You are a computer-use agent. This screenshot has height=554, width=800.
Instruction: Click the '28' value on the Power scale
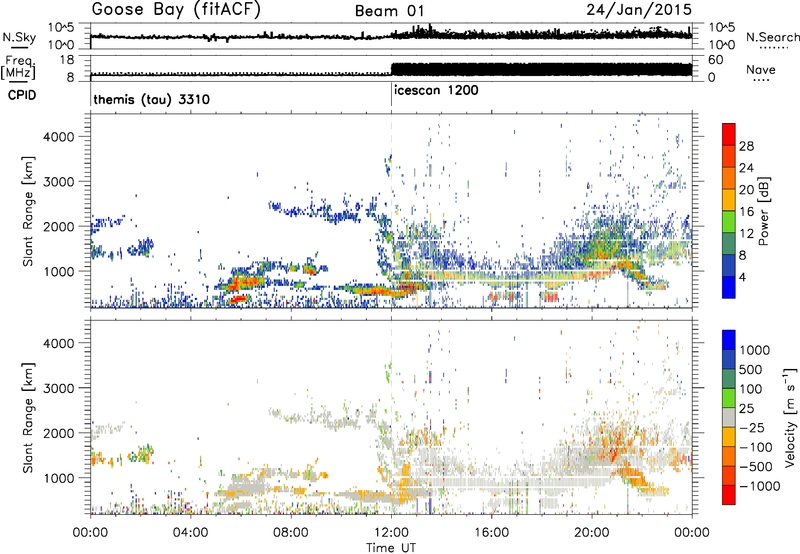click(746, 146)
